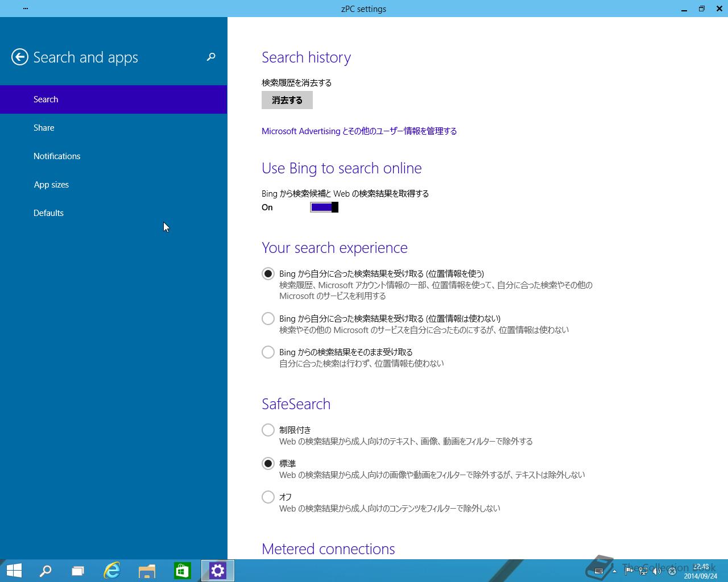The width and height of the screenshot is (728, 582).
Task: Click the Search history heading
Action: pyautogui.click(x=306, y=57)
